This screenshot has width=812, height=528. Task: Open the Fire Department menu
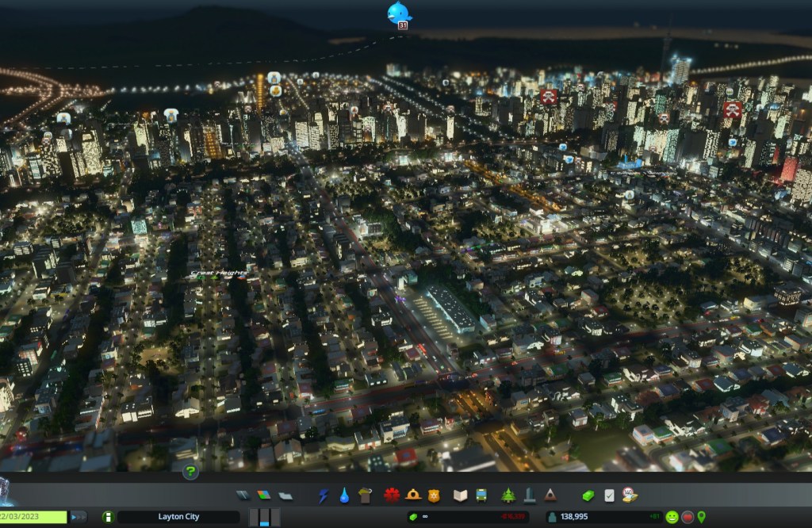[x=413, y=495]
